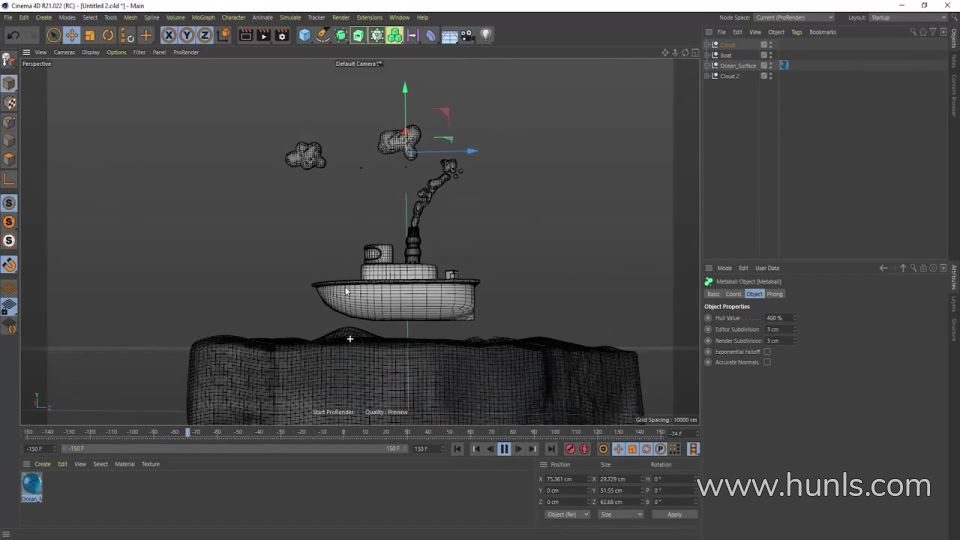Enable the Accurate Normals checkbox
The image size is (960, 540).
click(x=767, y=362)
